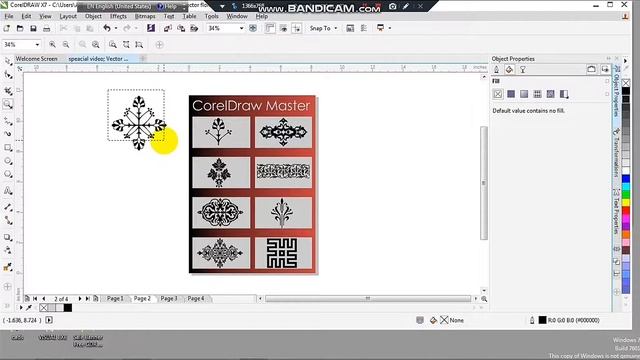
Task: Click the Publish to PDF icon
Action: (x=194, y=28)
